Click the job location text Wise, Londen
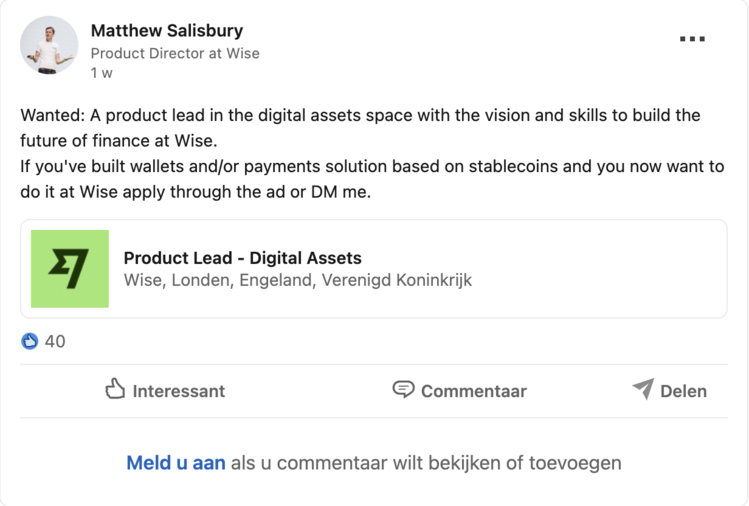Image resolution: width=749 pixels, height=506 pixels. coord(297,280)
